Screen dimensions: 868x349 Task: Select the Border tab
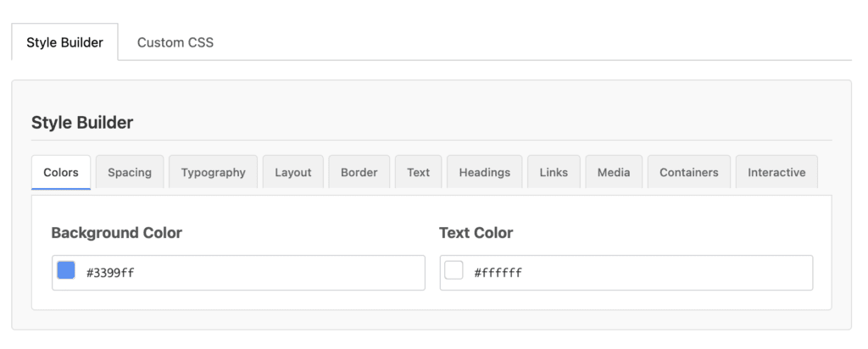(x=359, y=172)
